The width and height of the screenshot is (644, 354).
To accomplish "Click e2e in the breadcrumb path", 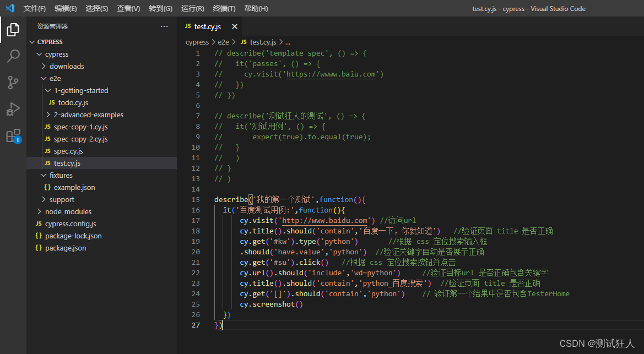I will pos(224,42).
